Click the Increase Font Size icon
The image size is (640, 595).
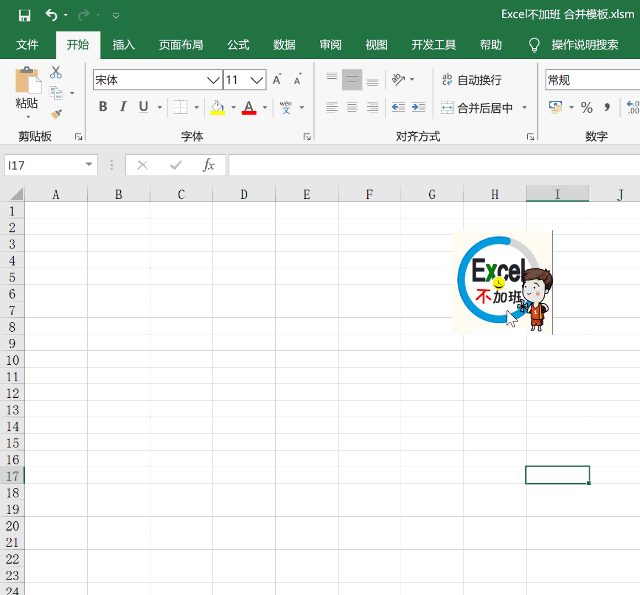coord(277,80)
